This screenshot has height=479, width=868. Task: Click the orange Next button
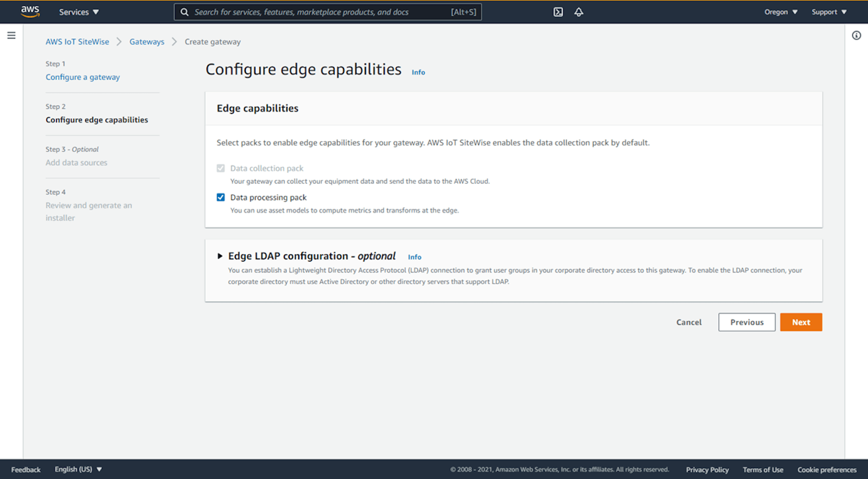[801, 322]
